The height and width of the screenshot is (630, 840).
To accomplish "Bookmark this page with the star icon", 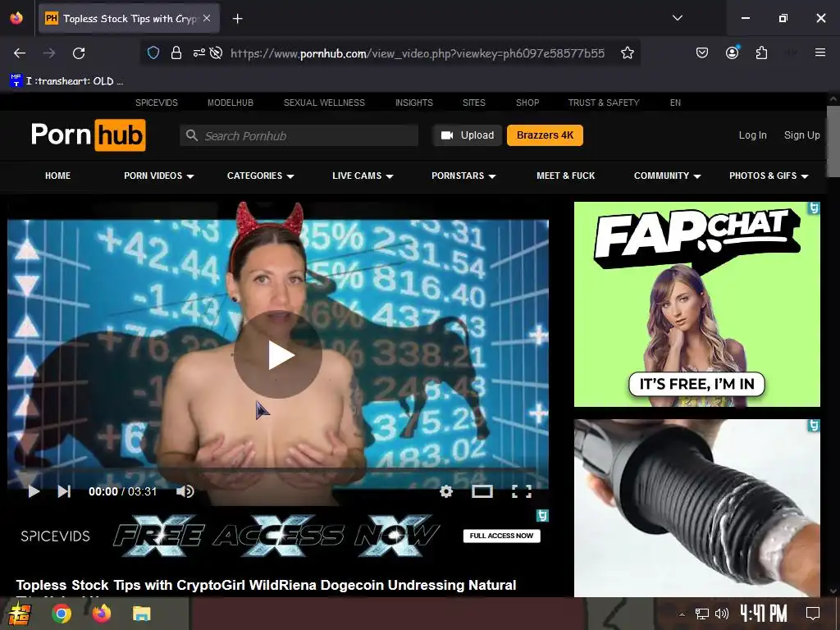I will pos(628,53).
